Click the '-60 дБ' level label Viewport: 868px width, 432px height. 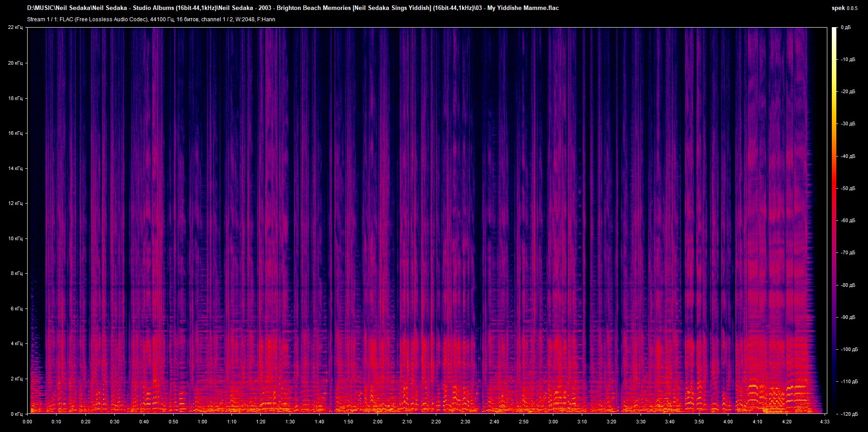848,221
